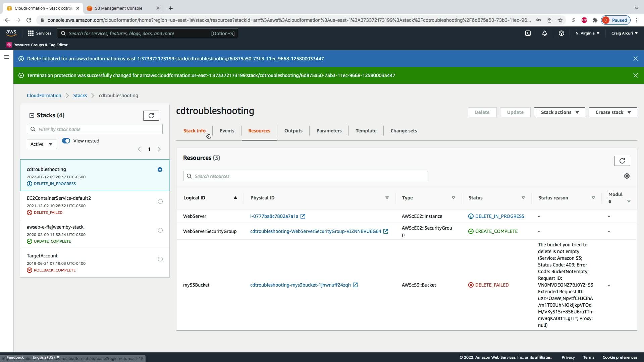Open the Active filter dropdown
The width and height of the screenshot is (644, 362).
[42, 144]
